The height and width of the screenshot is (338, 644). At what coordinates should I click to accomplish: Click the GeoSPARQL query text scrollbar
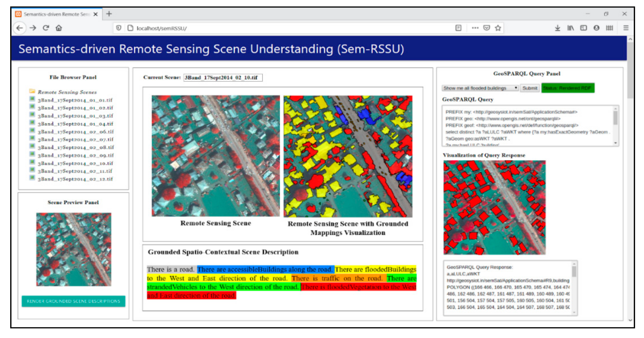tap(615, 118)
